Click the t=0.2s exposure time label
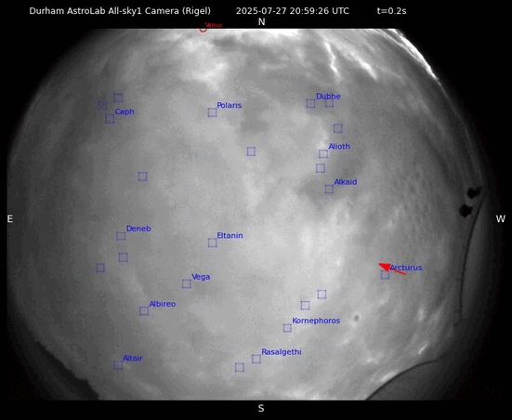 [391, 11]
